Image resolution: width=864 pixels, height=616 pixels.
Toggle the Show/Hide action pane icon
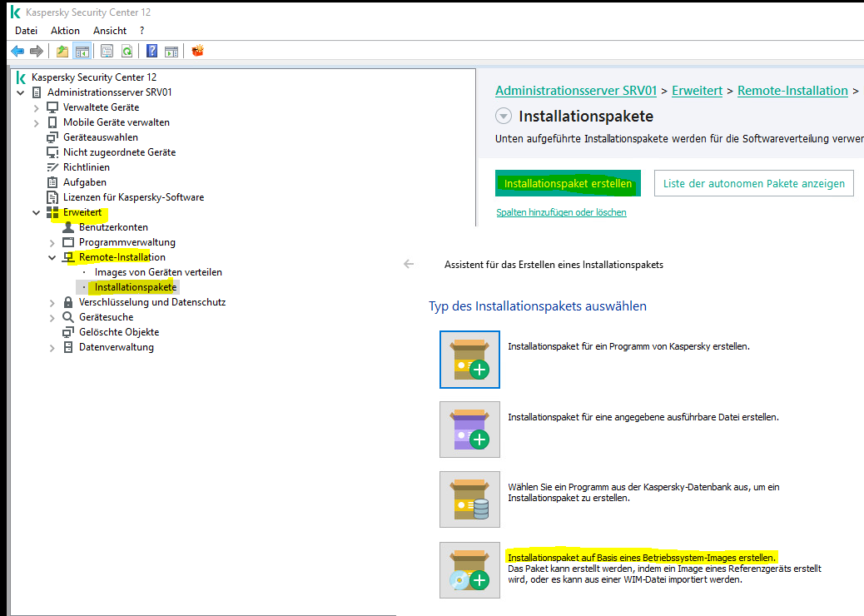[x=171, y=52]
